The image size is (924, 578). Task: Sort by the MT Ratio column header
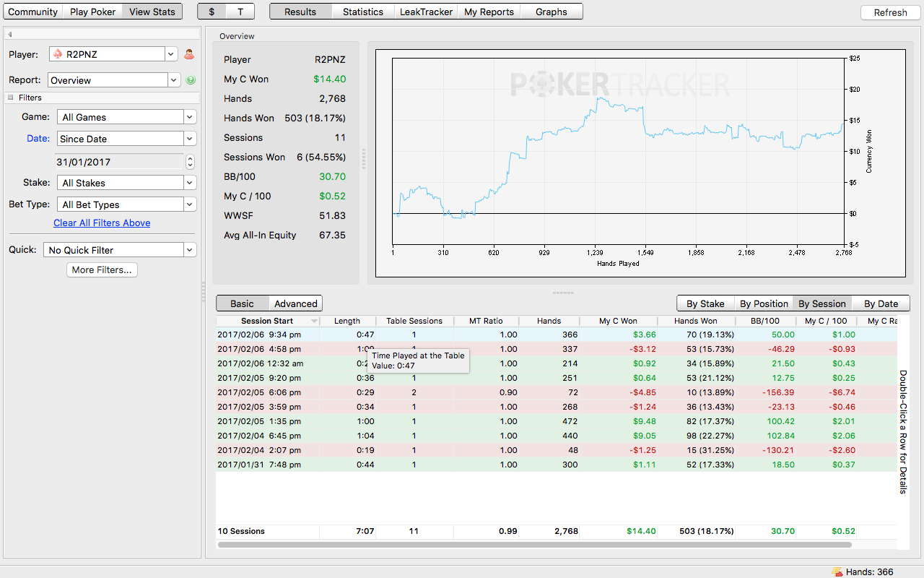(486, 321)
